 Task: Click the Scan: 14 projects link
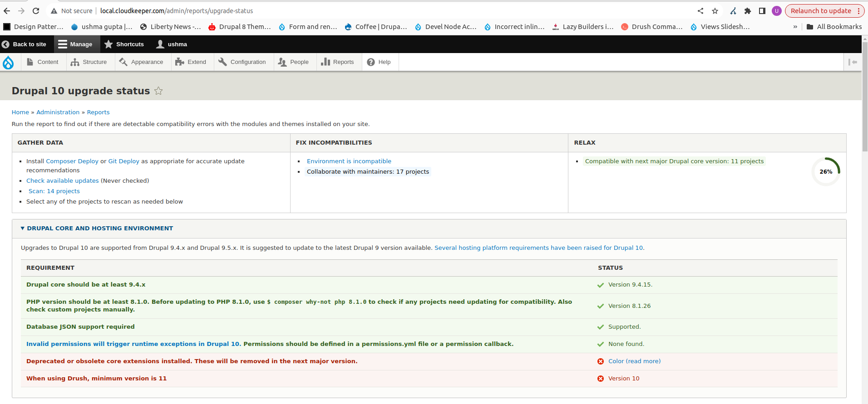54,191
